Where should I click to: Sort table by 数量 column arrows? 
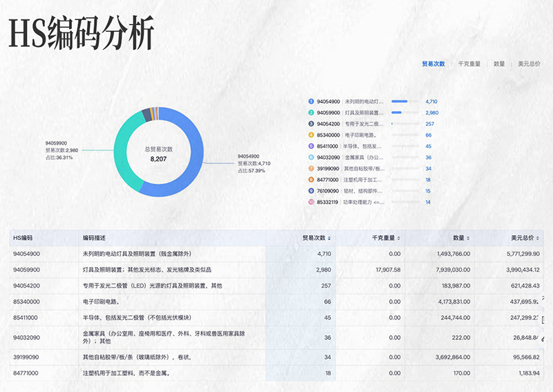click(x=468, y=238)
